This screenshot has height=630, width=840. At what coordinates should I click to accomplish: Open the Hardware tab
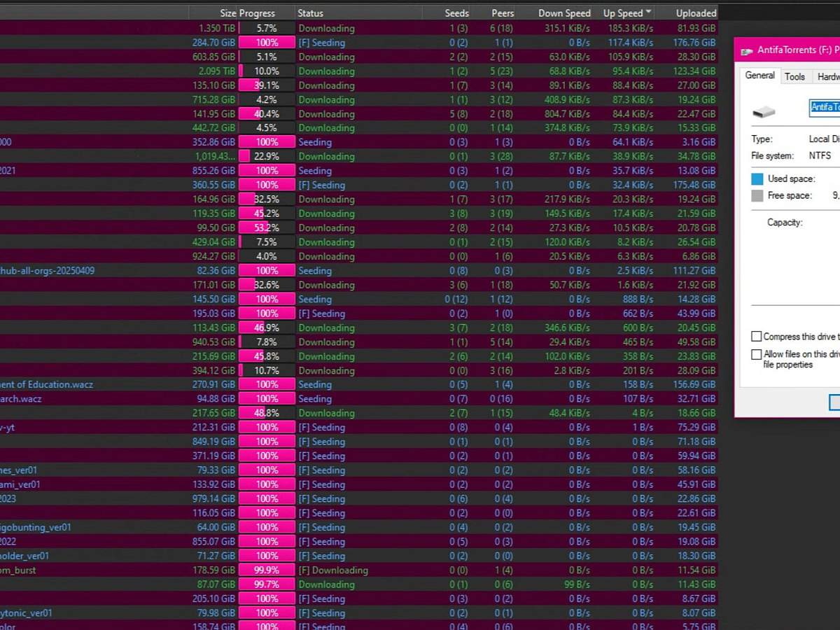pos(828,76)
